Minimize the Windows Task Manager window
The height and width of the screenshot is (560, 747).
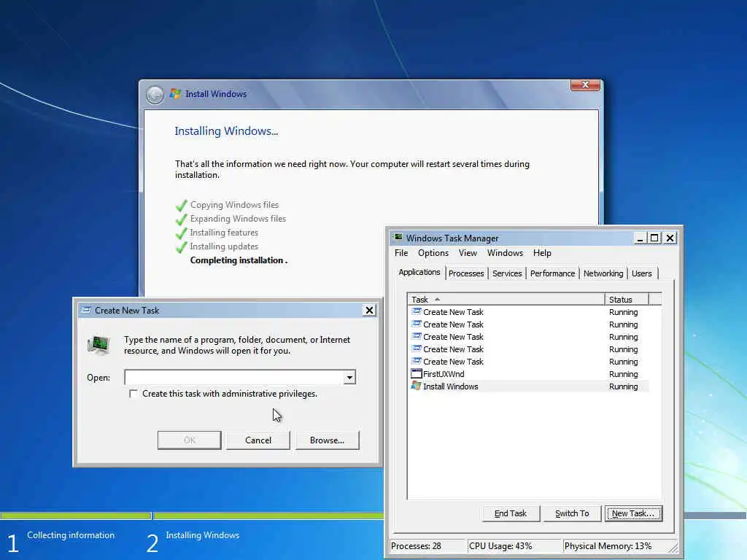point(640,238)
